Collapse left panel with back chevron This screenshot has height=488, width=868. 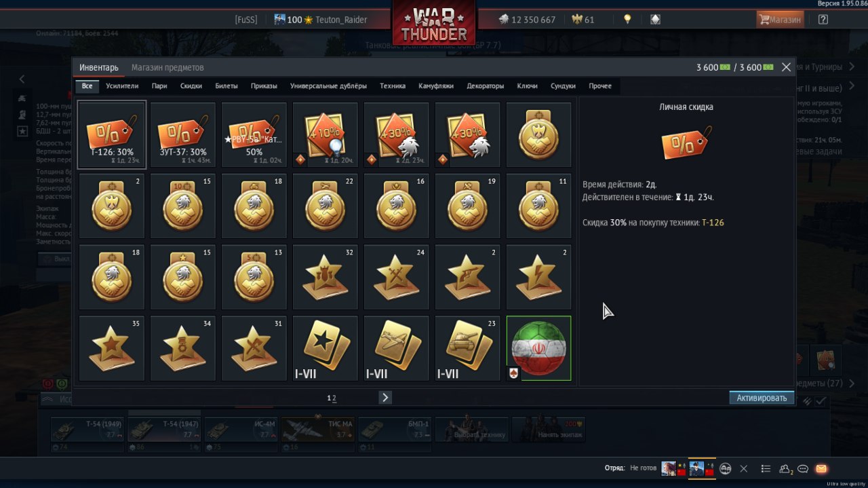pyautogui.click(x=22, y=79)
